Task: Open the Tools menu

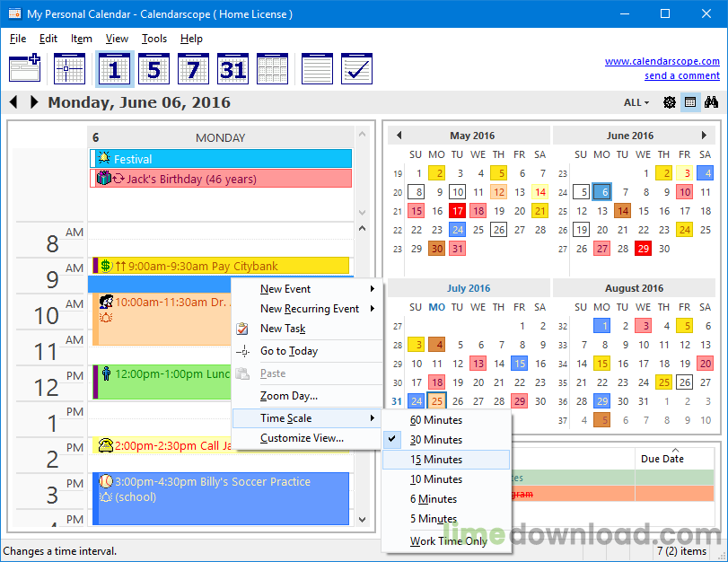Action: [x=154, y=39]
